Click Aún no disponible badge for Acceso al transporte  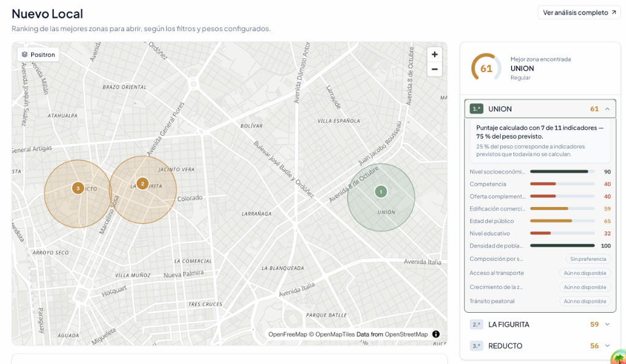coord(585,273)
